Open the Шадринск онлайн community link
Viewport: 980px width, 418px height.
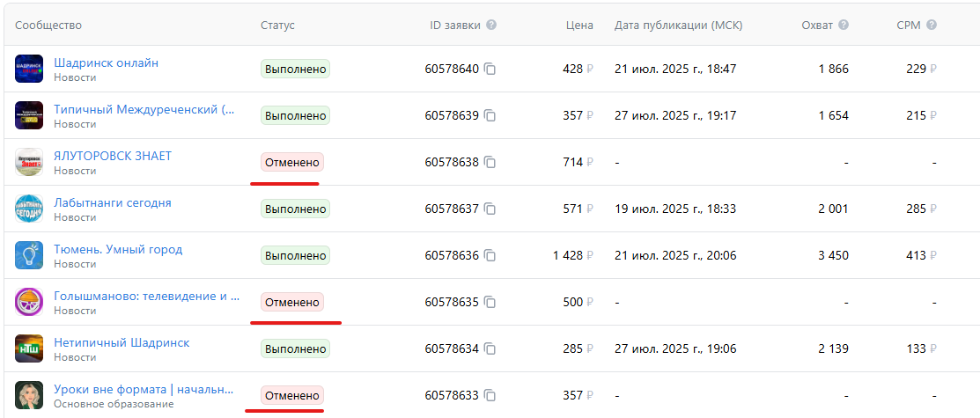pos(107,62)
